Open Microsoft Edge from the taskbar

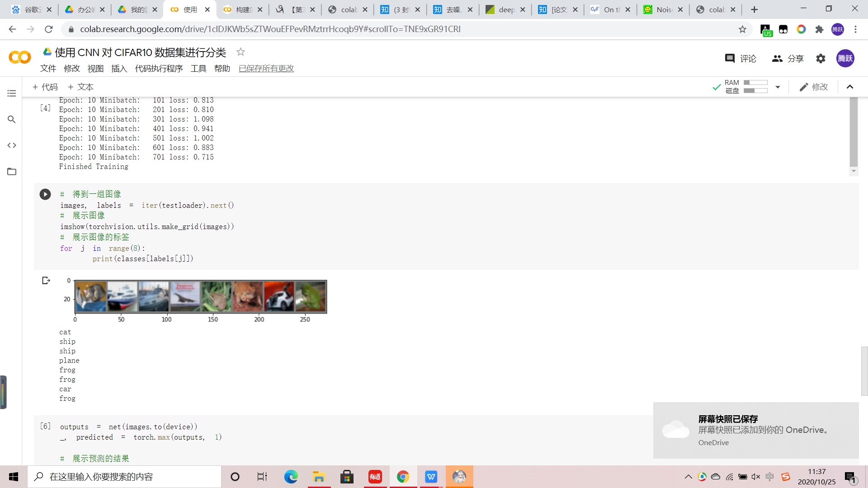point(291,477)
